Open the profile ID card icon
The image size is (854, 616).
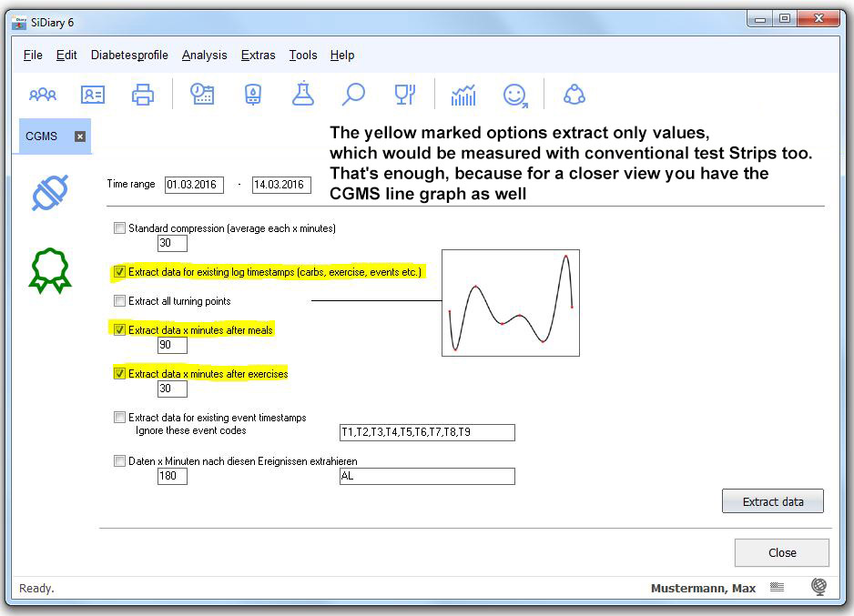tap(93, 95)
